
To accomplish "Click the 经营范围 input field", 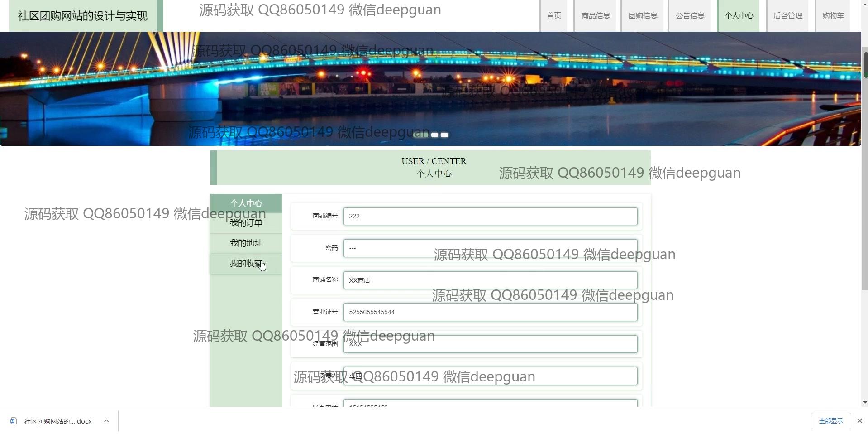I will click(x=490, y=344).
